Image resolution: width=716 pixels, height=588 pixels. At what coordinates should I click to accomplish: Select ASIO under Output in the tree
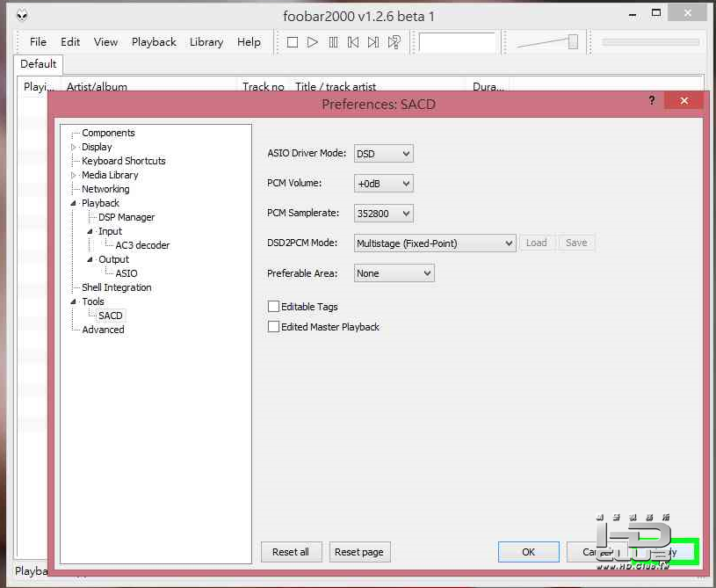tap(126, 273)
